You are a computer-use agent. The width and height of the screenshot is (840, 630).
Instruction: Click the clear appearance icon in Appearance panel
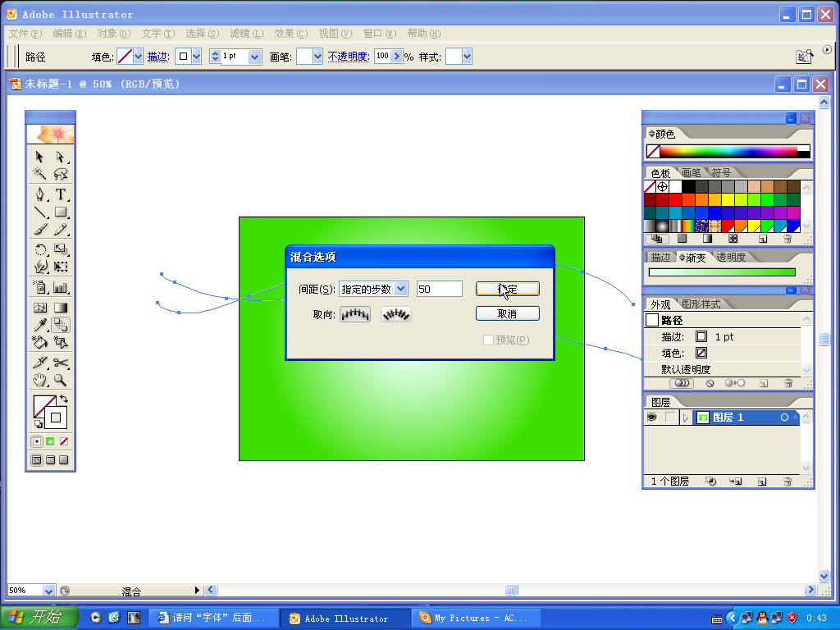(710, 383)
